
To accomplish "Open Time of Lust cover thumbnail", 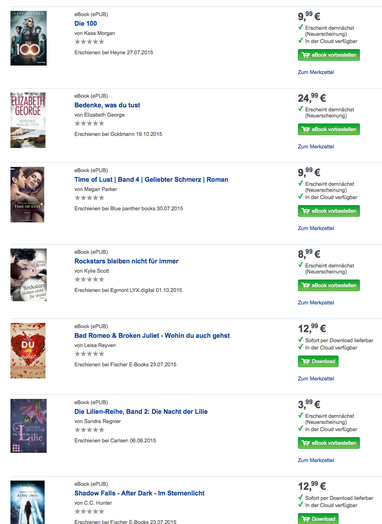I will point(27,194).
